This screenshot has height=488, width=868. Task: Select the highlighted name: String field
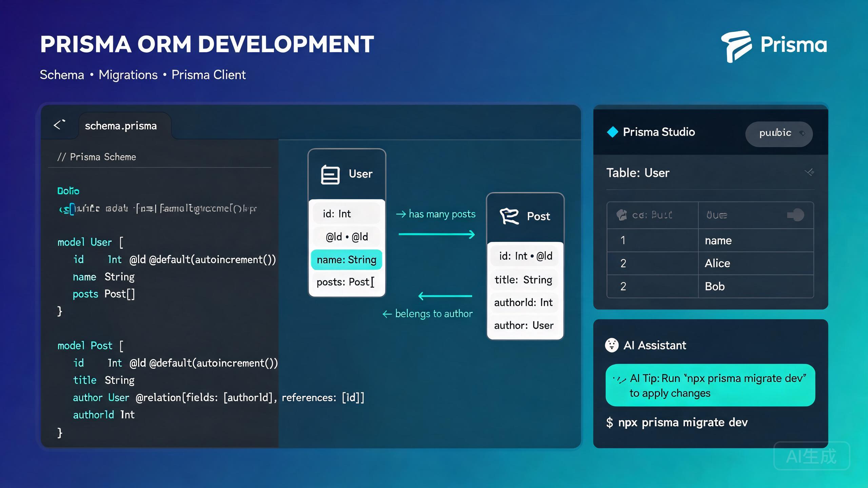(x=347, y=260)
